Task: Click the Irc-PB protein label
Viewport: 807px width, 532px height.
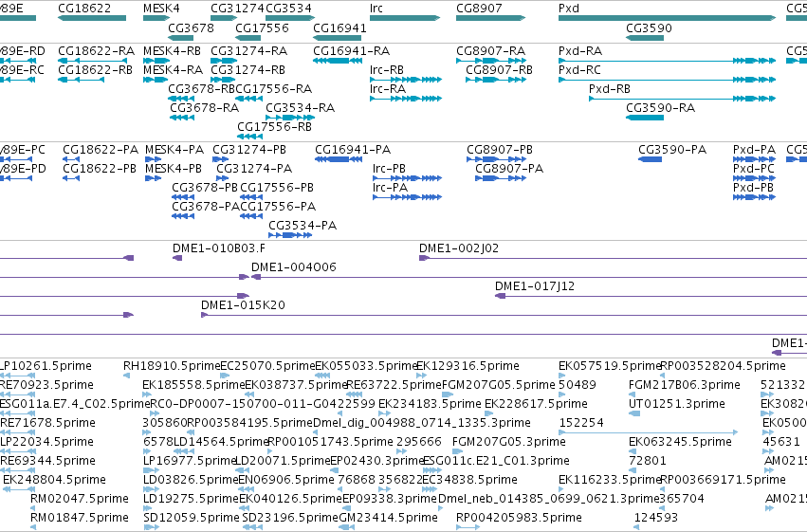Action: [389, 169]
